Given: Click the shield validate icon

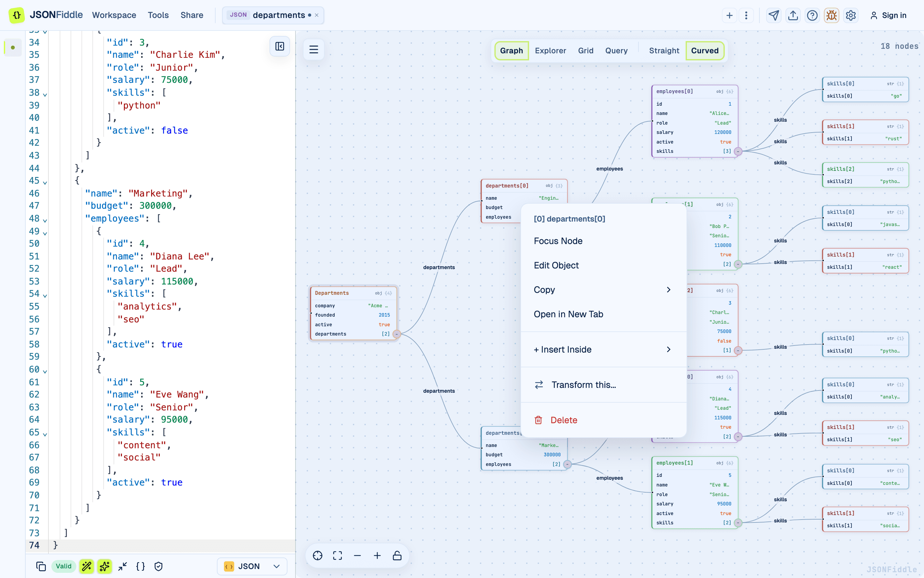Looking at the screenshot, I should (158, 566).
